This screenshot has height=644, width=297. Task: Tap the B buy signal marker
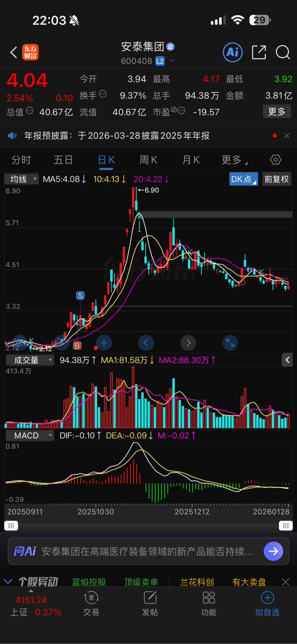(77, 345)
